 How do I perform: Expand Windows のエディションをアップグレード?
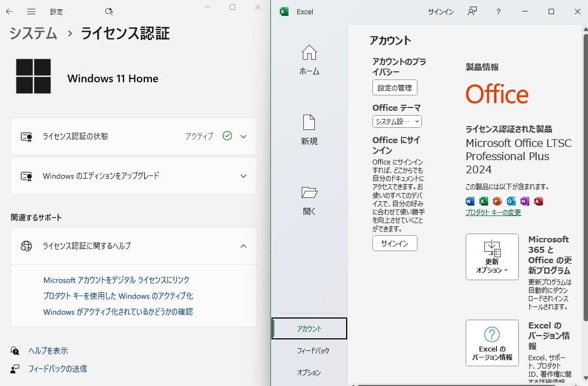(243, 176)
